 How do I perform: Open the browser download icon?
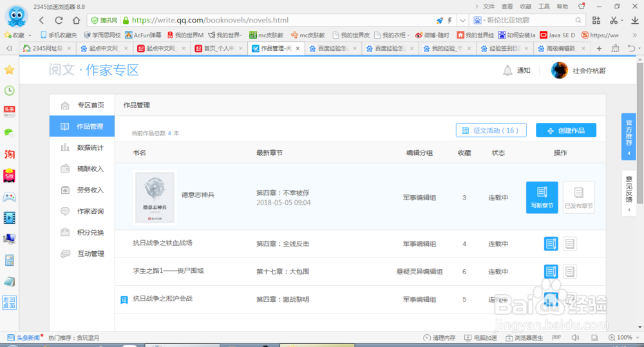tap(634, 20)
